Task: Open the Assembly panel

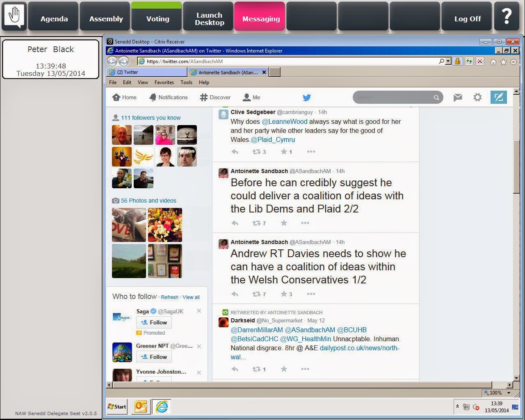Action: [106, 16]
